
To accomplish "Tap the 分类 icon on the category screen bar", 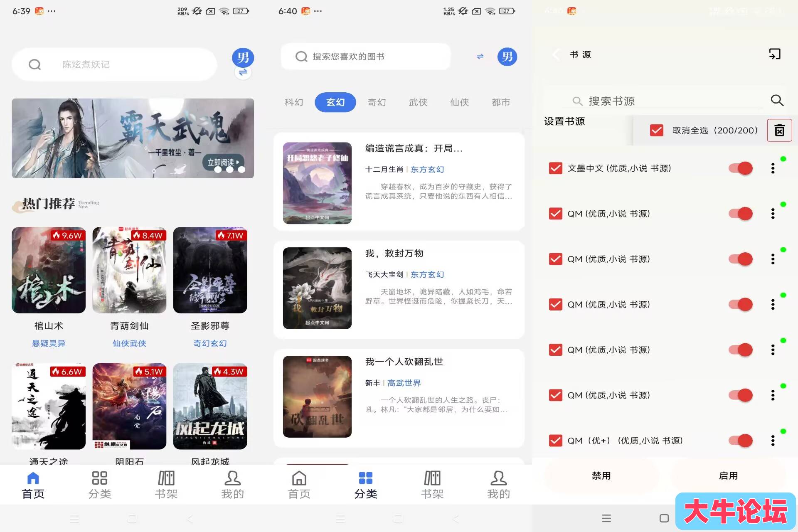I will pos(366,478).
